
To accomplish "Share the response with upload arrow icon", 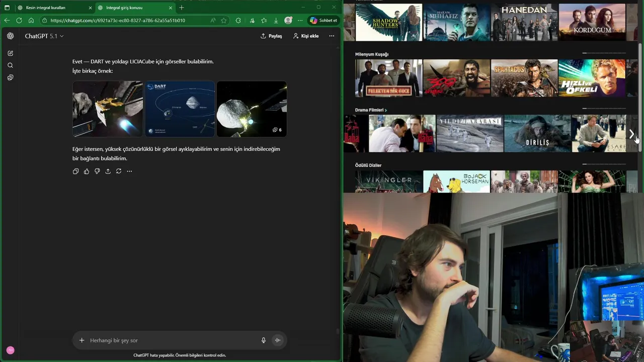I will (108, 171).
